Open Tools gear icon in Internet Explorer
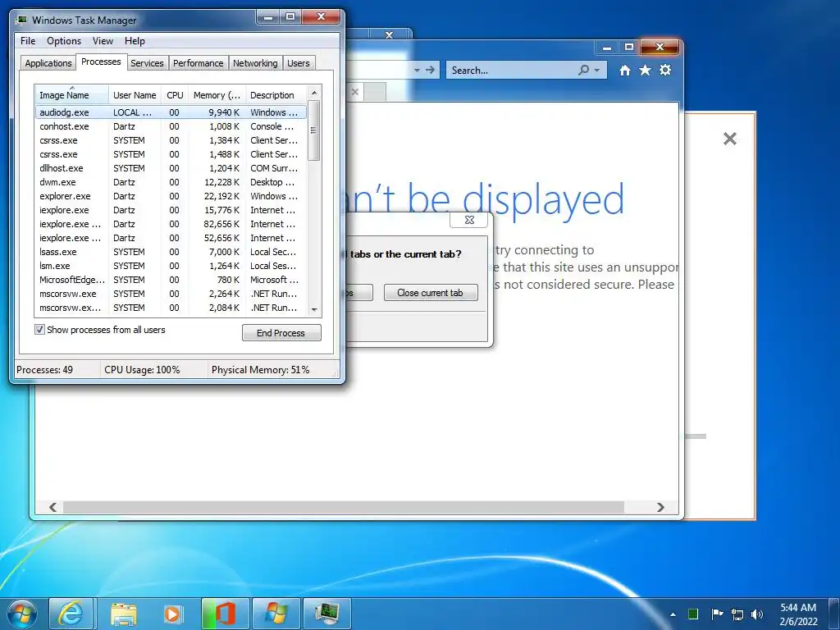Viewport: 840px width, 630px height. 665,71
